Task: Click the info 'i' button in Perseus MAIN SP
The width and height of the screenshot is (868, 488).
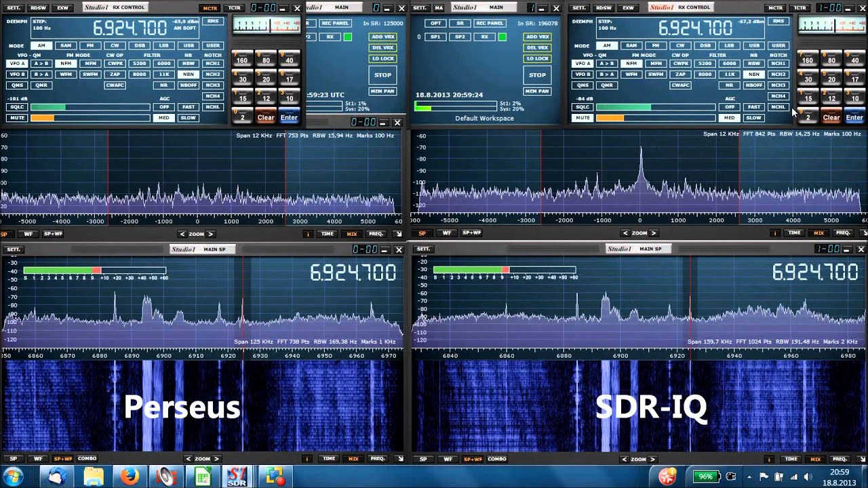Action: (307, 459)
